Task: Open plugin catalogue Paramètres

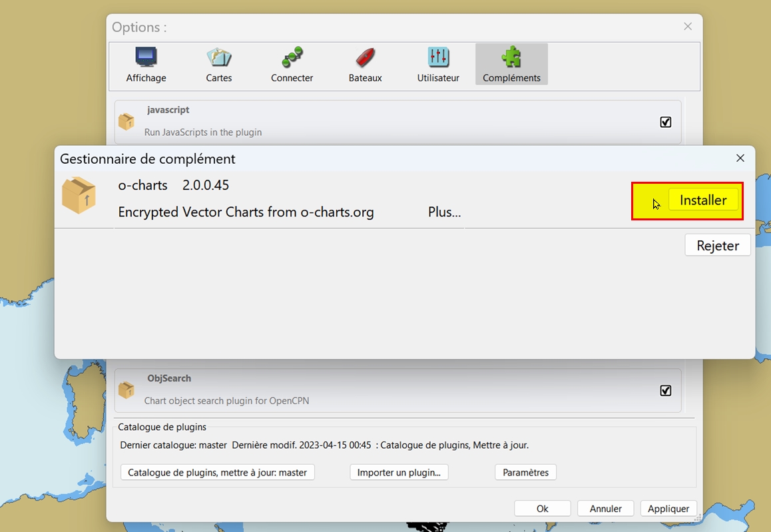Action: click(525, 473)
